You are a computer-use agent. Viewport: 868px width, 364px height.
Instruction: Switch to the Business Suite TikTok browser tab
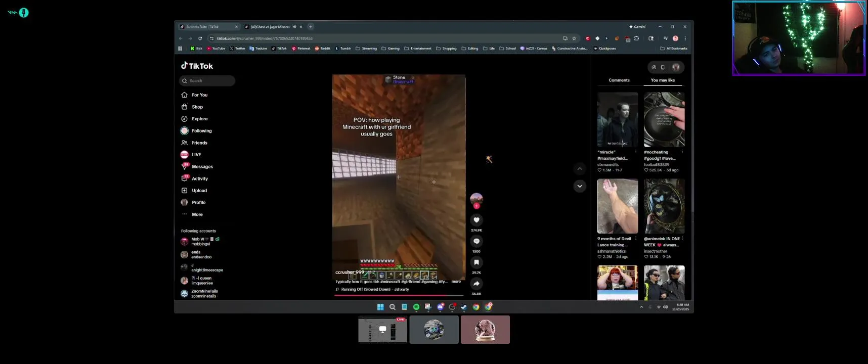coord(209,27)
